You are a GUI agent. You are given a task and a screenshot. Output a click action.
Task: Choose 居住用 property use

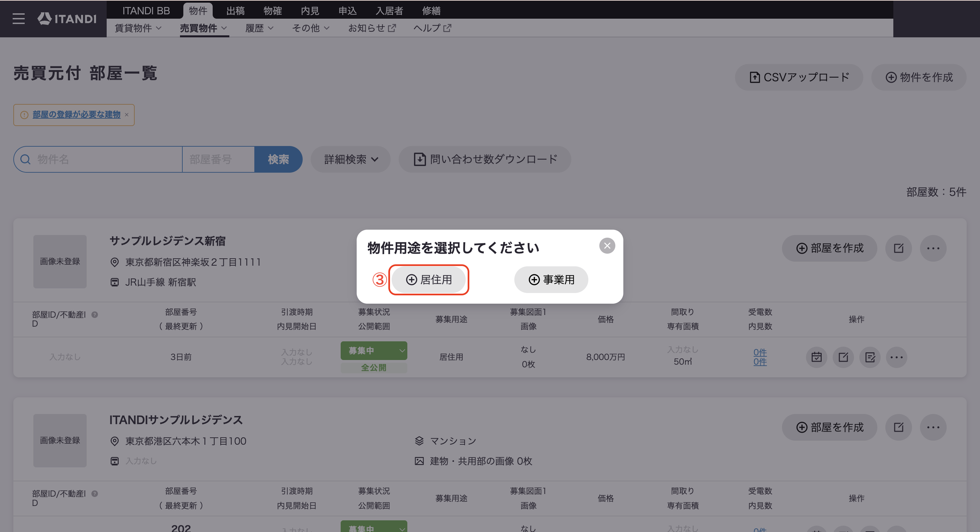(429, 280)
